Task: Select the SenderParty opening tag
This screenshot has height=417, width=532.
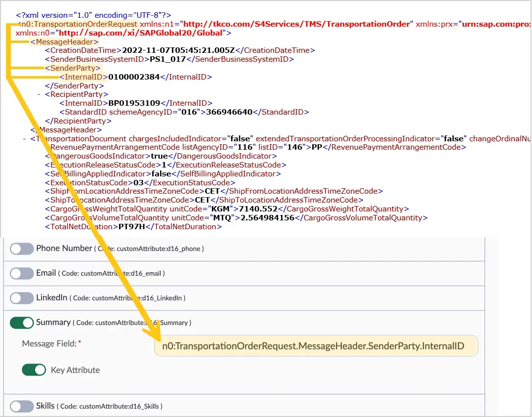Action: click(x=73, y=68)
